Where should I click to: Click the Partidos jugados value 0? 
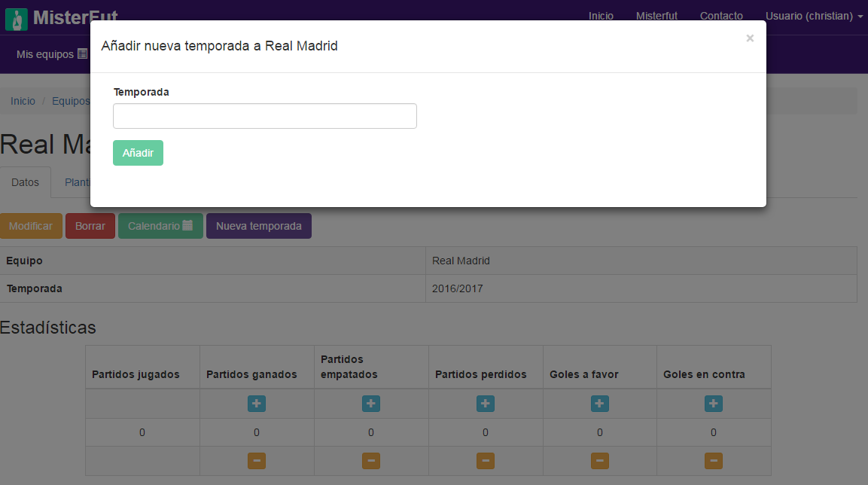[142, 432]
